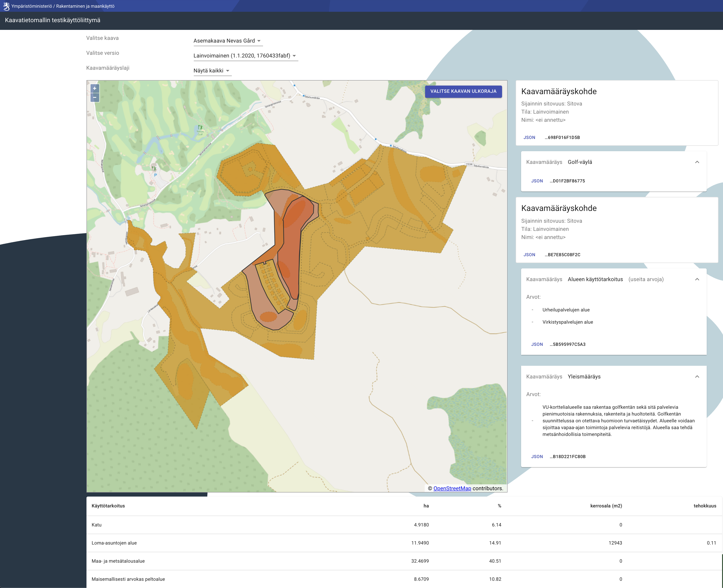Click the Ympäristöministeriö / Rakentaminen ja maankäyttö header text
This screenshot has height=588, width=723.
click(x=63, y=6)
